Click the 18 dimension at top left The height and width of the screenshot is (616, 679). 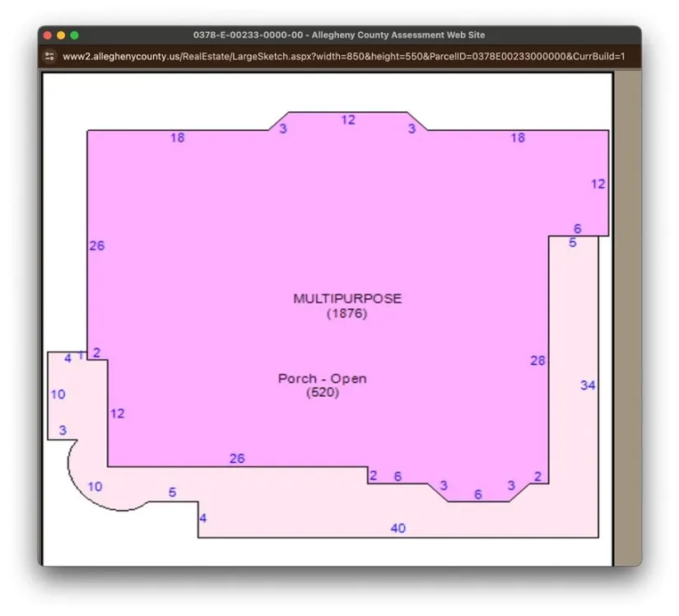pyautogui.click(x=177, y=138)
